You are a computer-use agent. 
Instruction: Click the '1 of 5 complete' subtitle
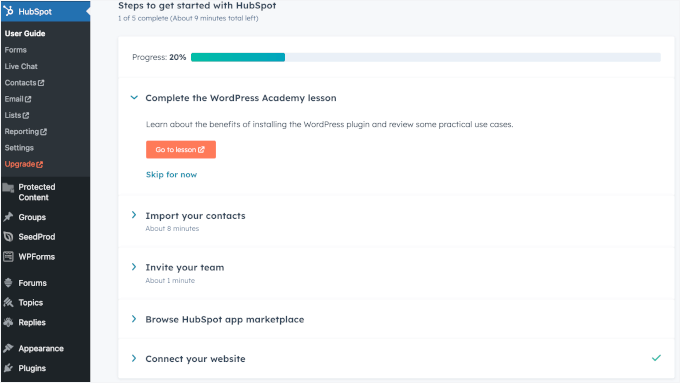click(188, 18)
